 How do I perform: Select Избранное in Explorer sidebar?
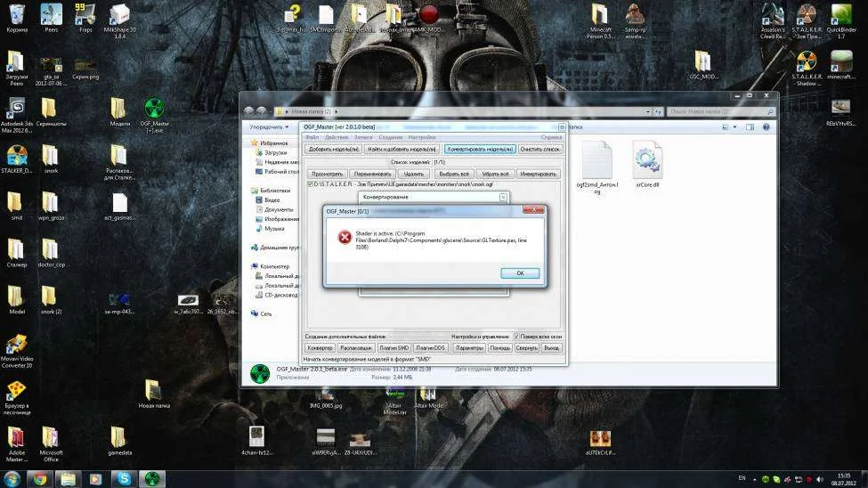click(270, 142)
